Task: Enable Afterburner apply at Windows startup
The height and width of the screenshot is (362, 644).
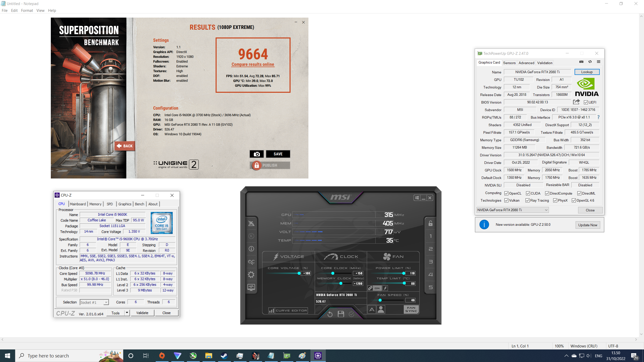Action: tap(417, 198)
